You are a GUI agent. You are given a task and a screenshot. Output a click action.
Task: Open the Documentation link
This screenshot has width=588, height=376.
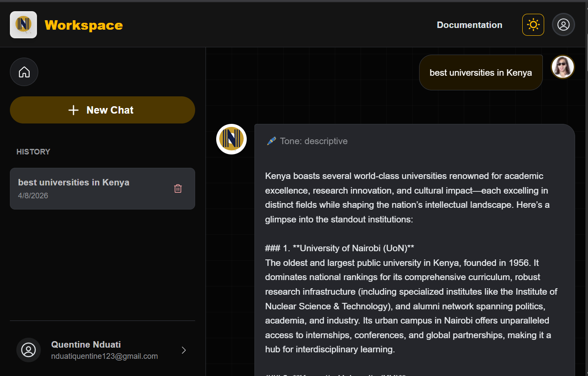(469, 25)
